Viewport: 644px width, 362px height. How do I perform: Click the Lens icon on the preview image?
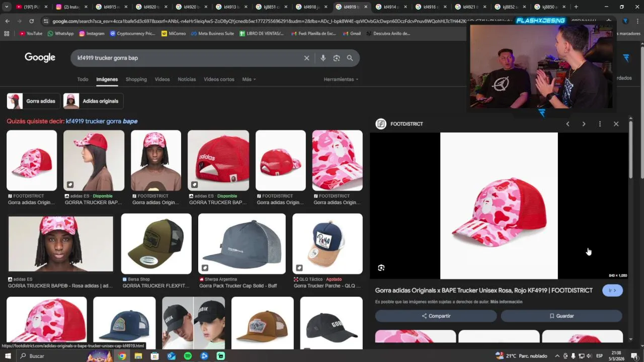coord(381,268)
